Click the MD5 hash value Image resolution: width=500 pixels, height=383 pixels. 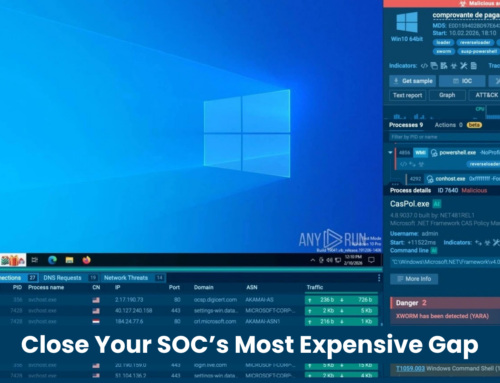click(474, 26)
